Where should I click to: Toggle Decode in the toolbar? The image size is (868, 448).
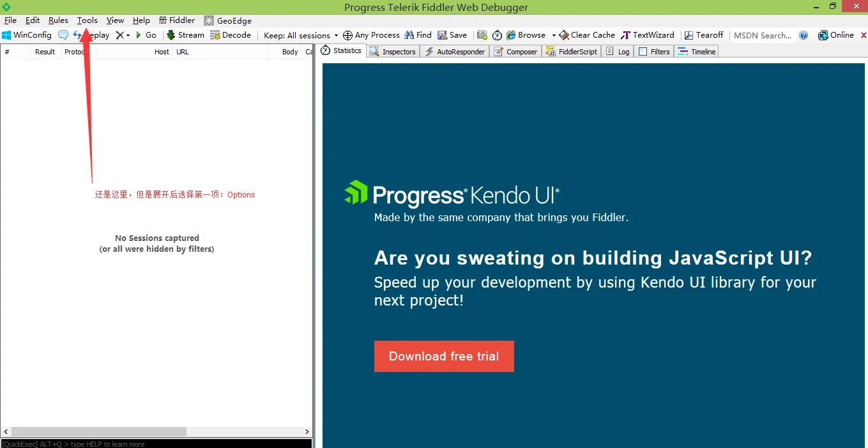pos(231,35)
